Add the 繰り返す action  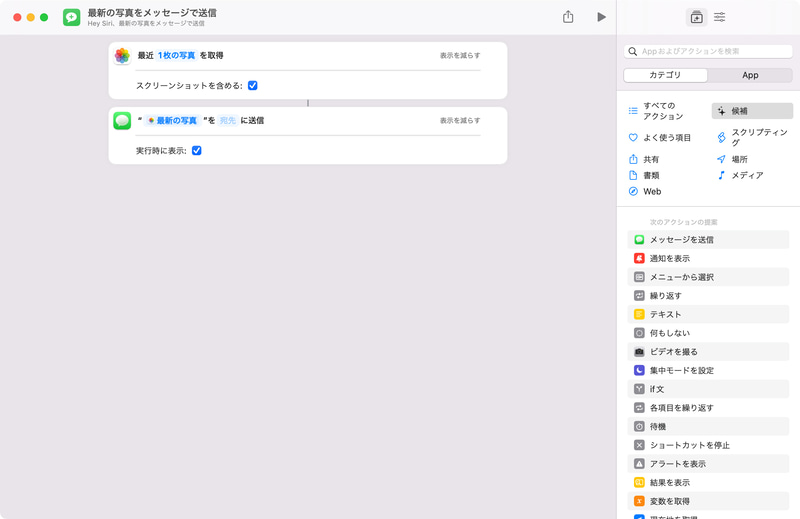(708, 295)
